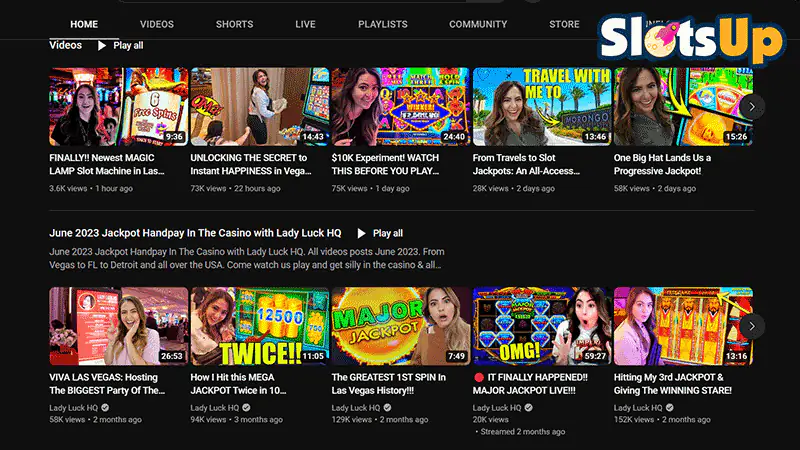
Task: Open MAJOR JACKPOT 7:49 thumbnail
Action: [x=401, y=326]
